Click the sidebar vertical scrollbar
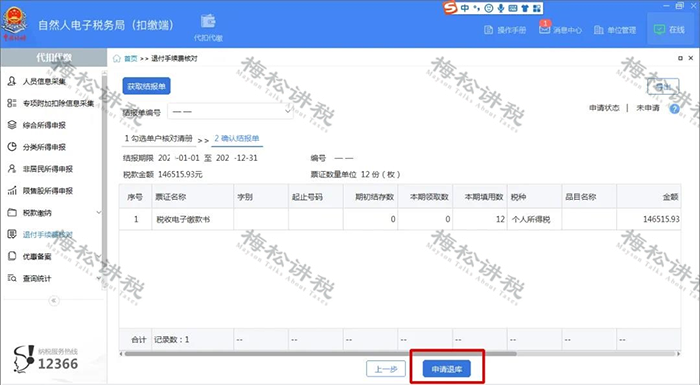700x385 pixels. pos(104,179)
